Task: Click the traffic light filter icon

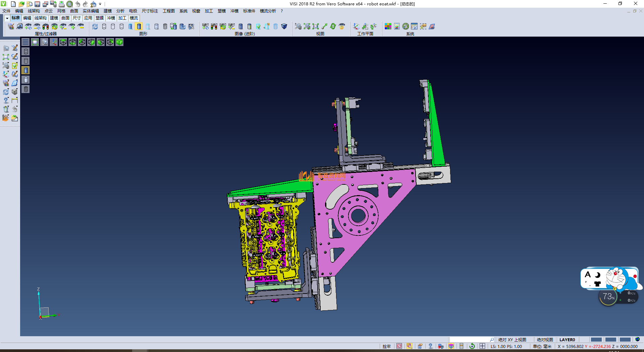Action: click(46, 26)
